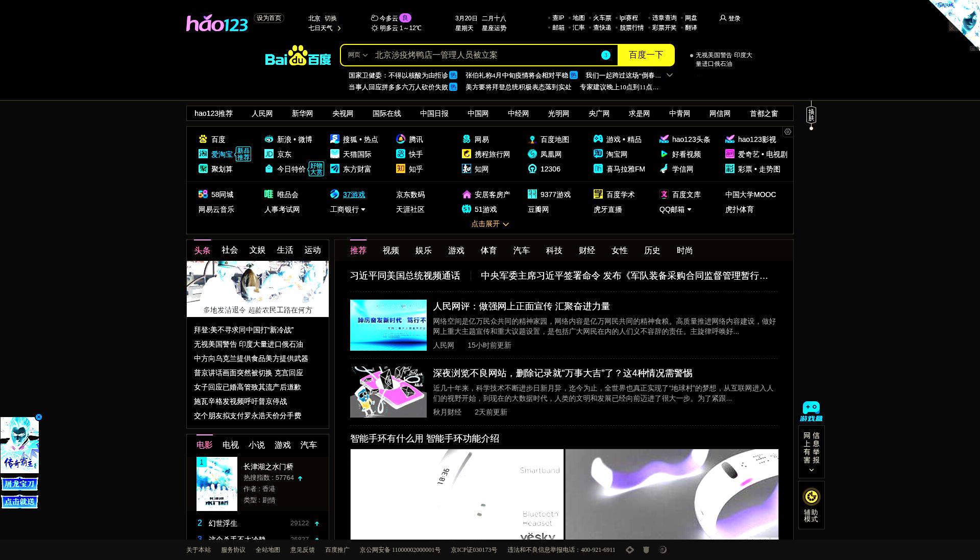Open 彩票开奖 quick link
This screenshot has width=980, height=560.
coord(664,28)
